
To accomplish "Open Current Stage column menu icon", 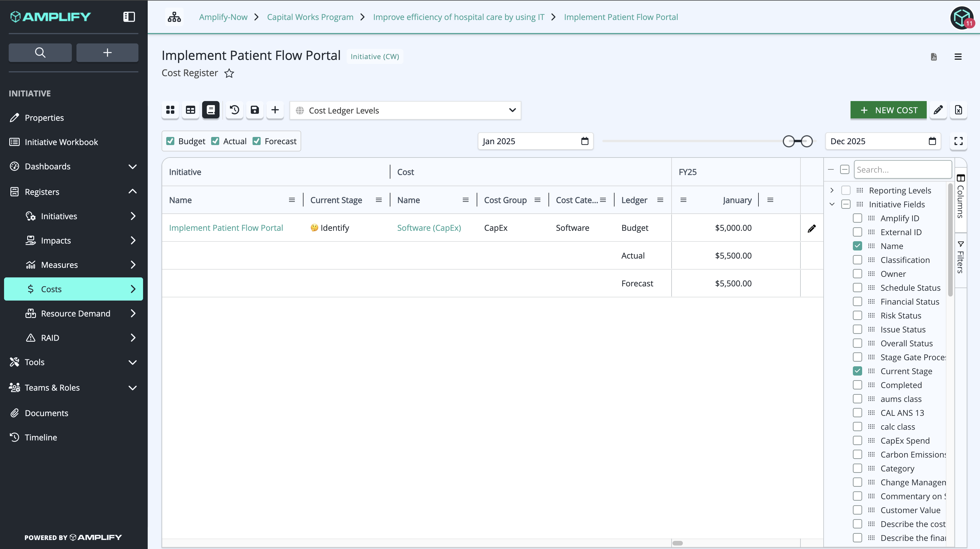I will (379, 200).
